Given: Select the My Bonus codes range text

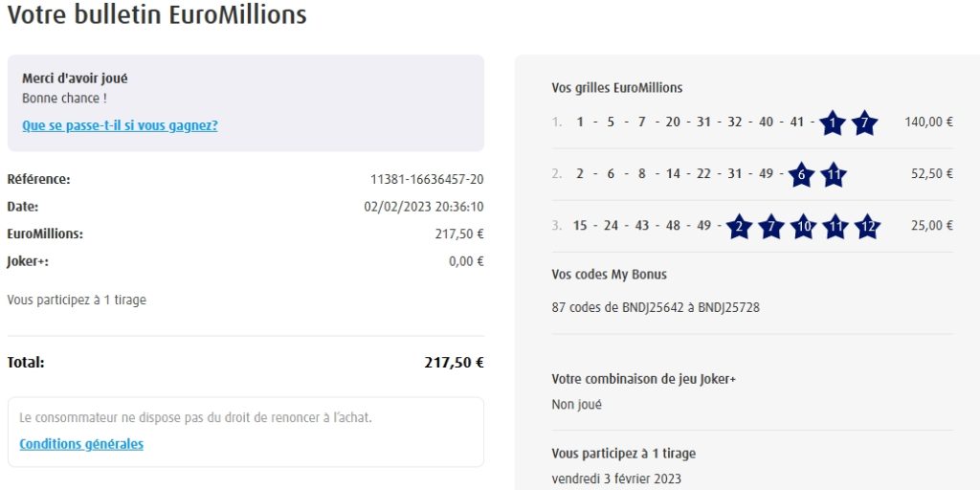Looking at the screenshot, I should point(656,307).
